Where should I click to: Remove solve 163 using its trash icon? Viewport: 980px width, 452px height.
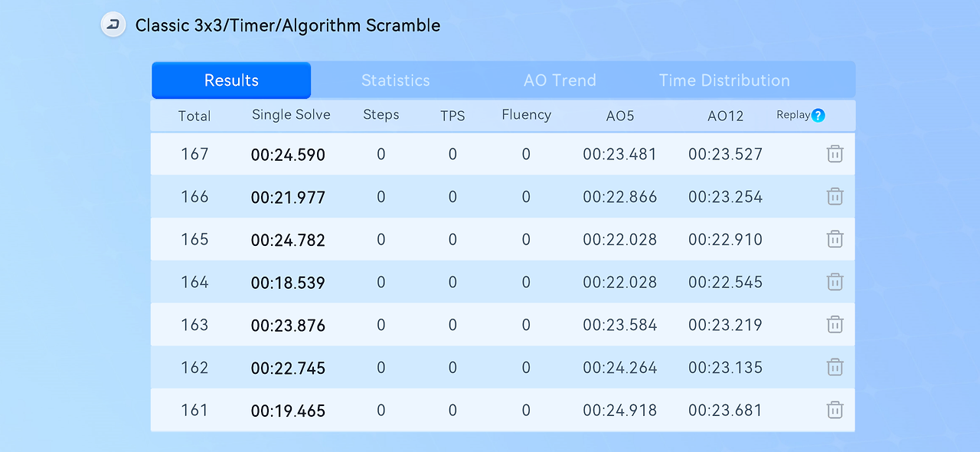(835, 325)
